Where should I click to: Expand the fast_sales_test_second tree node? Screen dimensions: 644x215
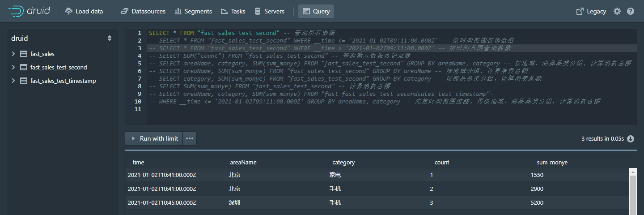[x=13, y=67]
